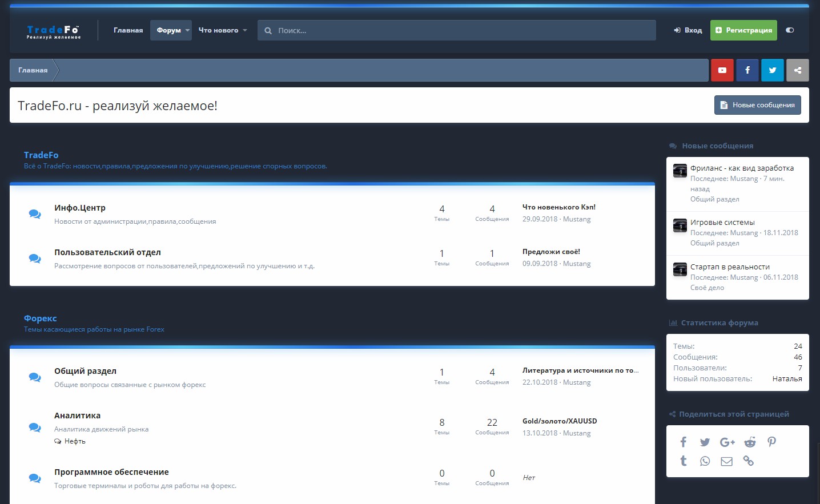Open sidebar post Стартап в реальности
The width and height of the screenshot is (820, 504).
pyautogui.click(x=730, y=267)
